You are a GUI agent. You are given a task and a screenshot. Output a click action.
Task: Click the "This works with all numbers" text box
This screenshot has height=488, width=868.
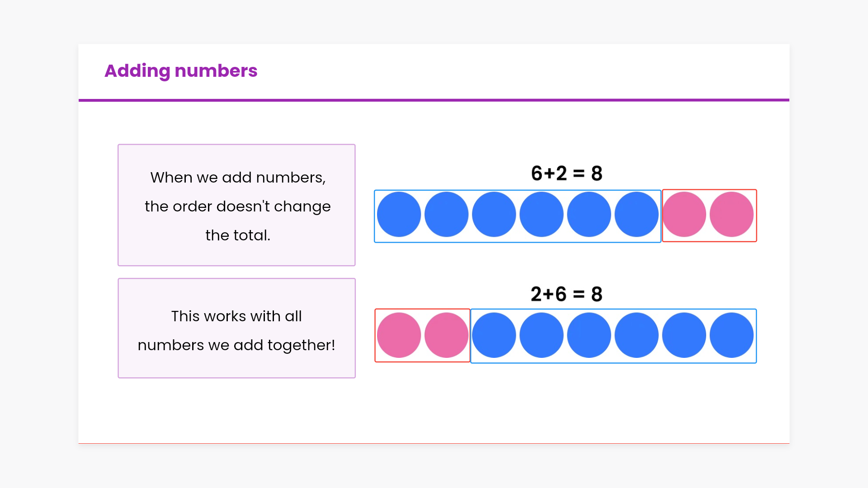236,328
